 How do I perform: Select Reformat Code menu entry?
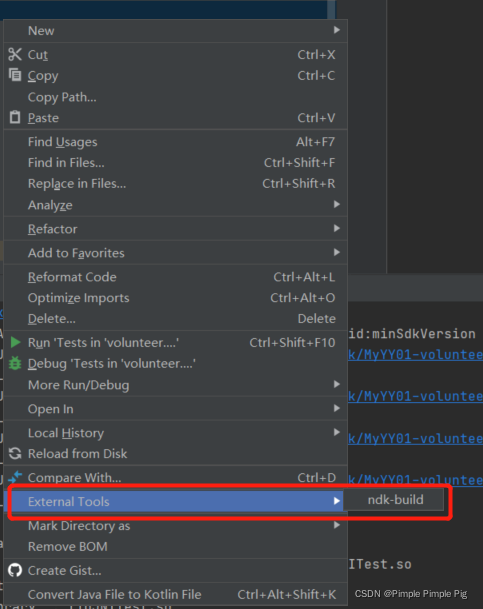pyautogui.click(x=175, y=277)
